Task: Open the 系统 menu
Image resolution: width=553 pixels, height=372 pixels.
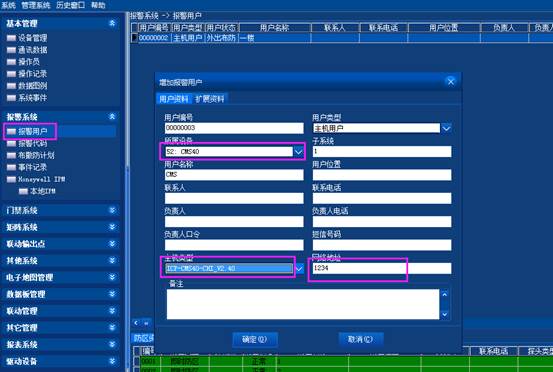Action: pyautogui.click(x=9, y=5)
